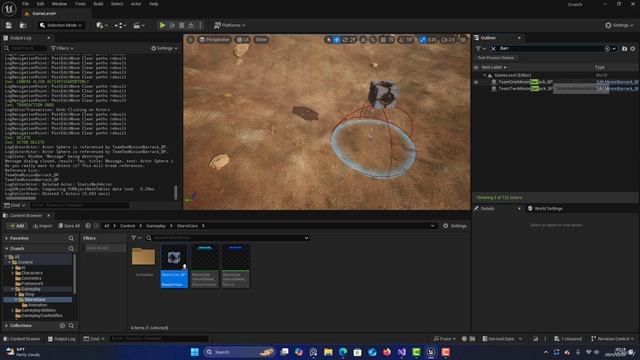Open the editor Settings dropdown in the top right
Viewport: 640px width, 360px height.
tap(619, 25)
